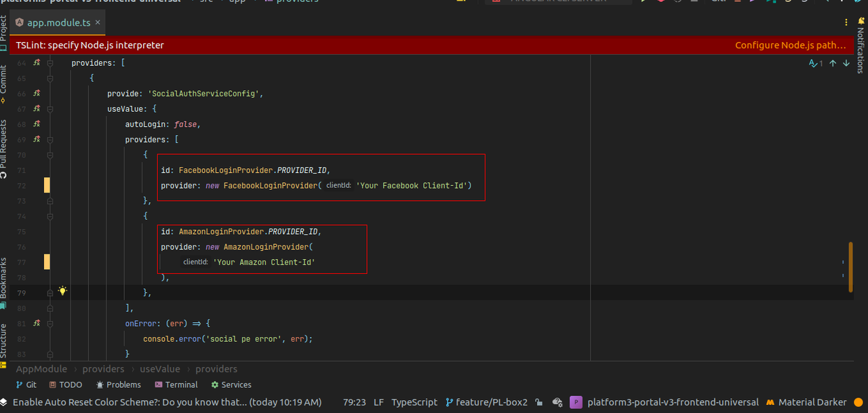Open the Terminal tool window
Viewport: 868px width, 413px height.
(x=176, y=385)
